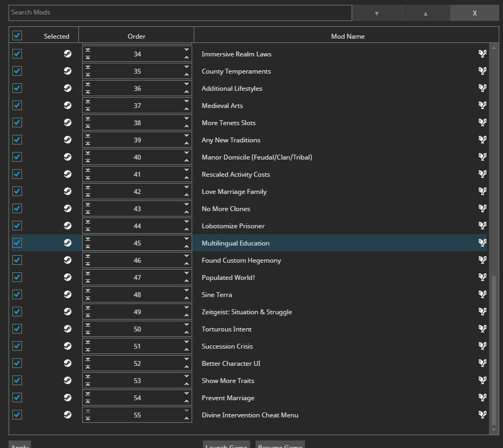Sort by Order column header
The image size is (503, 448).
pos(136,37)
